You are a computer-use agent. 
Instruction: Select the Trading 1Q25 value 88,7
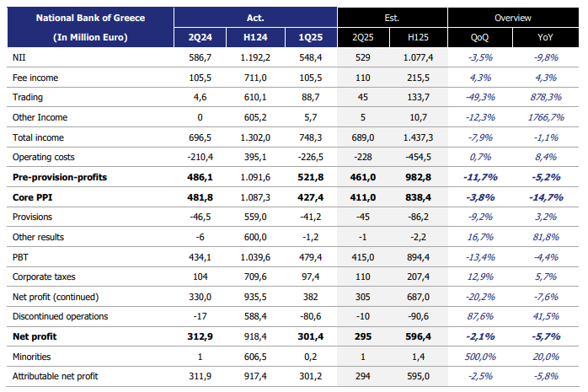tap(311, 97)
